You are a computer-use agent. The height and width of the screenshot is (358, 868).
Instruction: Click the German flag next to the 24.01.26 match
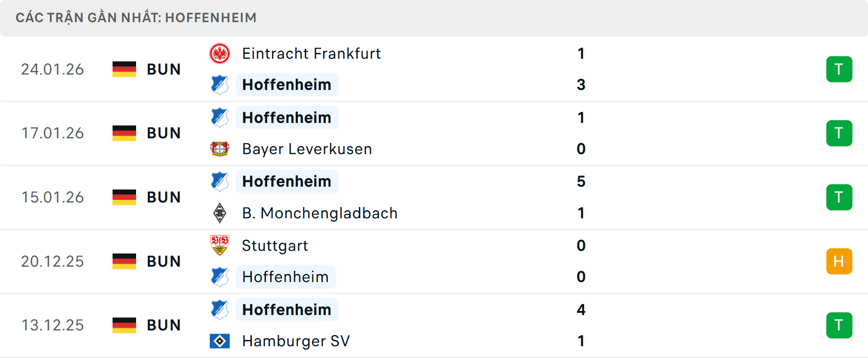[x=124, y=69]
